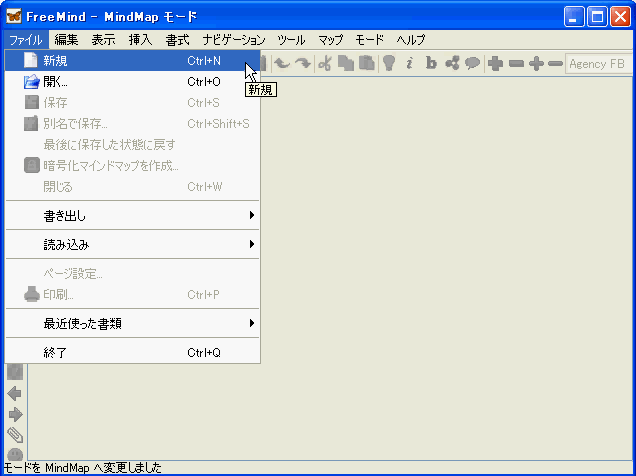Viewport: 636px width, 476px height.
Task: Click 別名で保存... menu entry
Action: (x=132, y=124)
